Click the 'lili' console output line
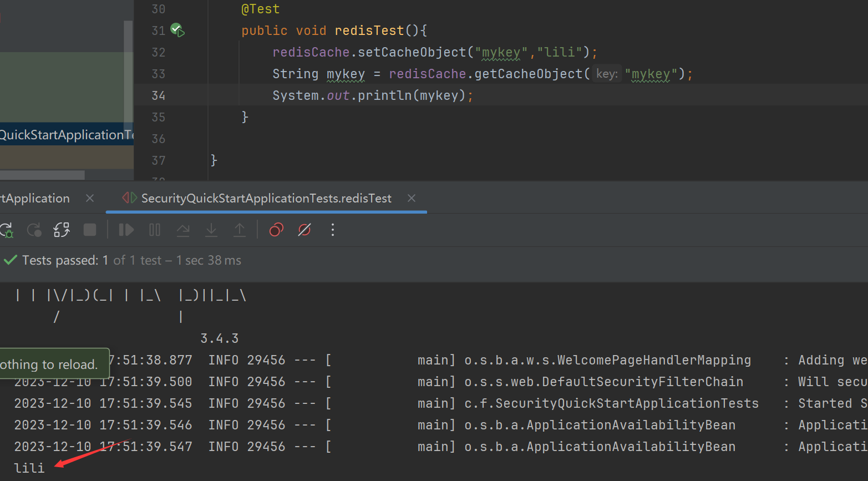868x481 pixels. point(29,468)
